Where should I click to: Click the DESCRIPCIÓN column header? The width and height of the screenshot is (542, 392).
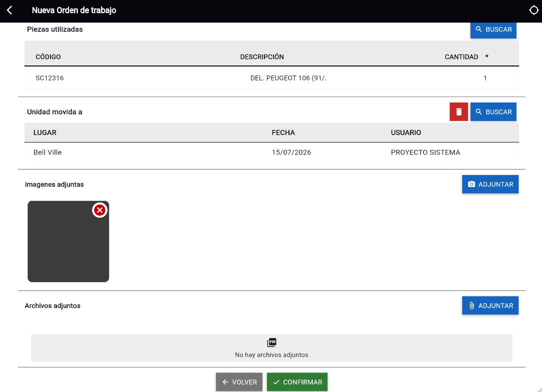click(262, 56)
